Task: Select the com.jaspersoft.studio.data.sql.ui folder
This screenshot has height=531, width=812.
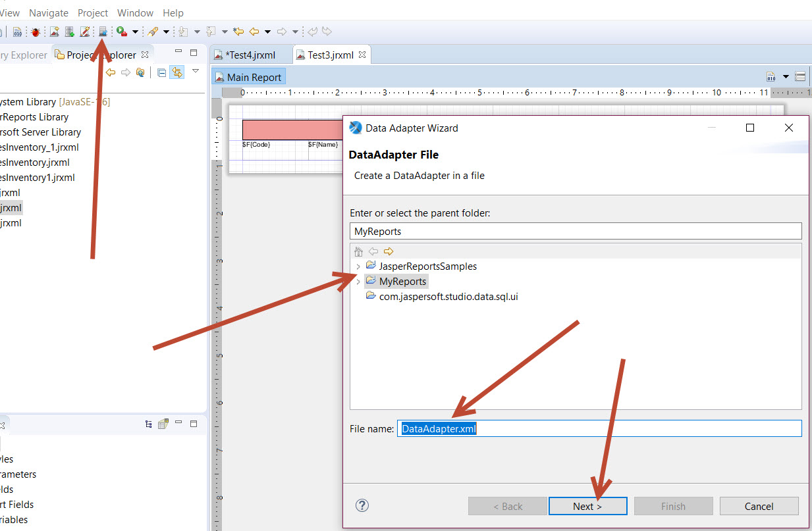Action: [448, 297]
